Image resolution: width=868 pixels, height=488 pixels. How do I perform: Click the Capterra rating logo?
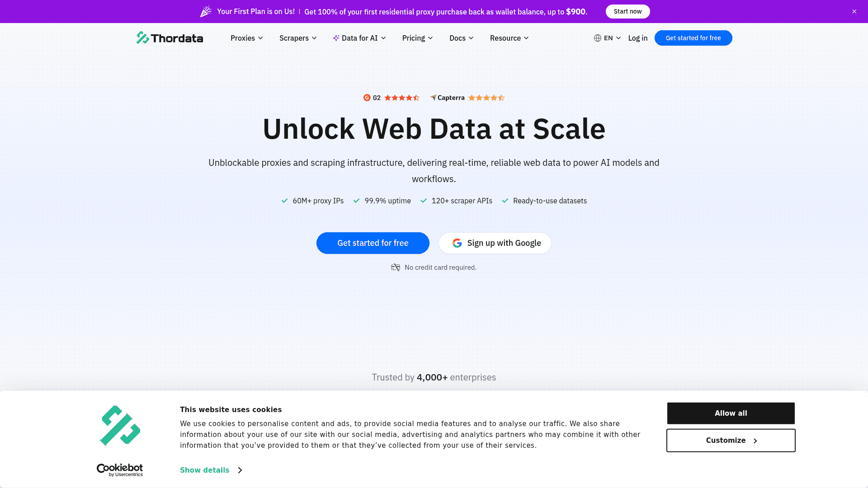click(x=447, y=98)
